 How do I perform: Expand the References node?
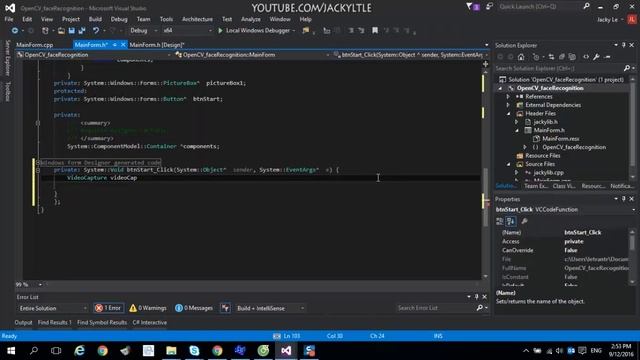(508, 97)
